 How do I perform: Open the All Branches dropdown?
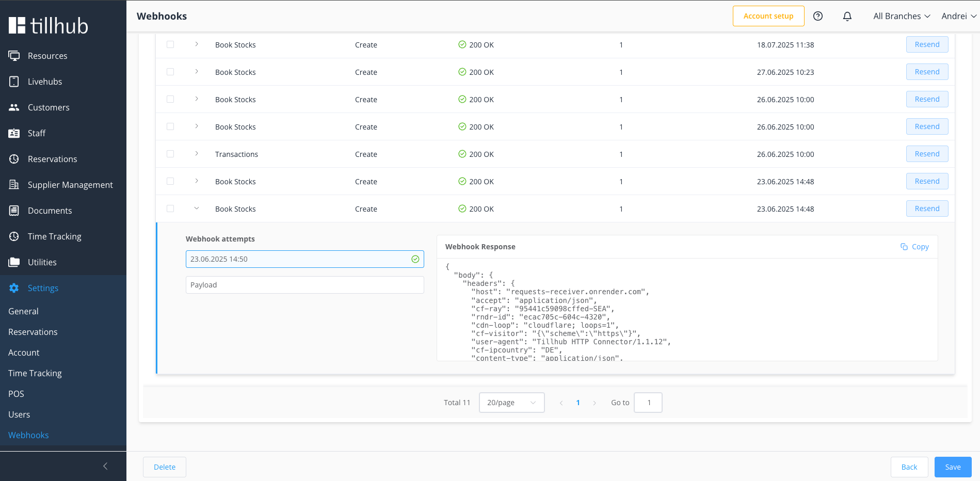[902, 16]
